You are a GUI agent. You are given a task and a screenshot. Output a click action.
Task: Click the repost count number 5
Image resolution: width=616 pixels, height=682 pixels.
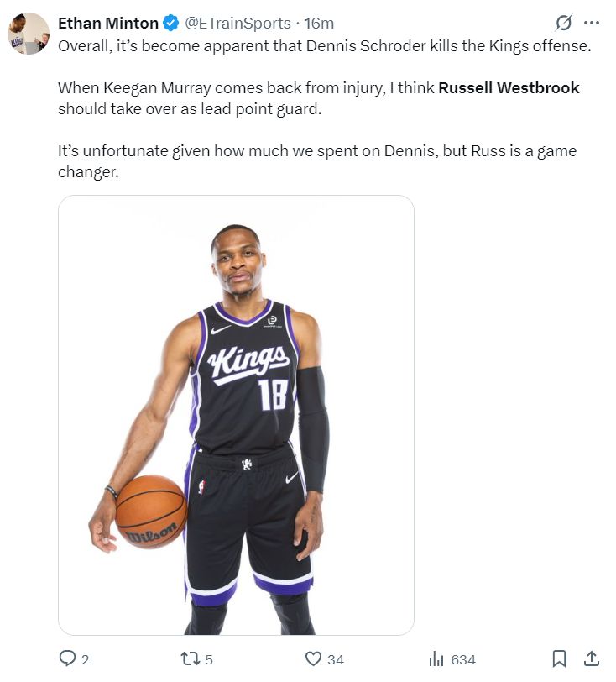209,660
